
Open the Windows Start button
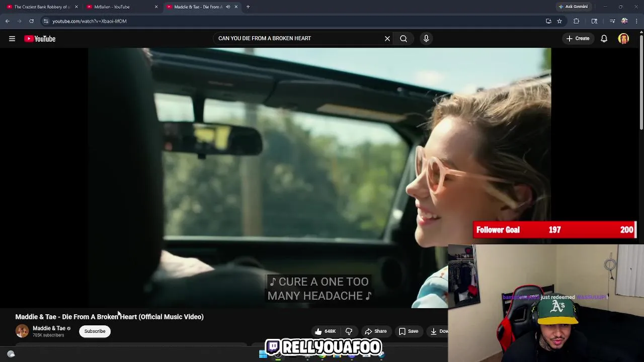tap(263, 354)
